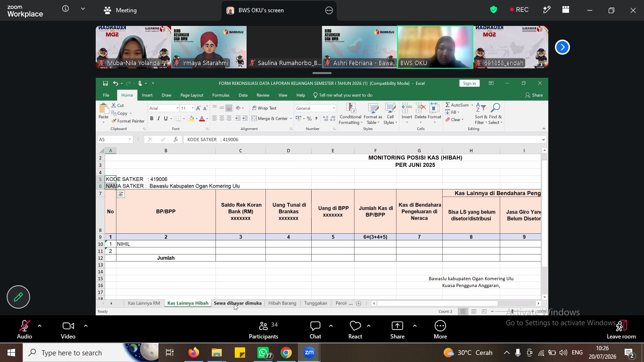644x362 pixels.
Task: Click the Zoom annotate pencil icon
Action: [18, 297]
